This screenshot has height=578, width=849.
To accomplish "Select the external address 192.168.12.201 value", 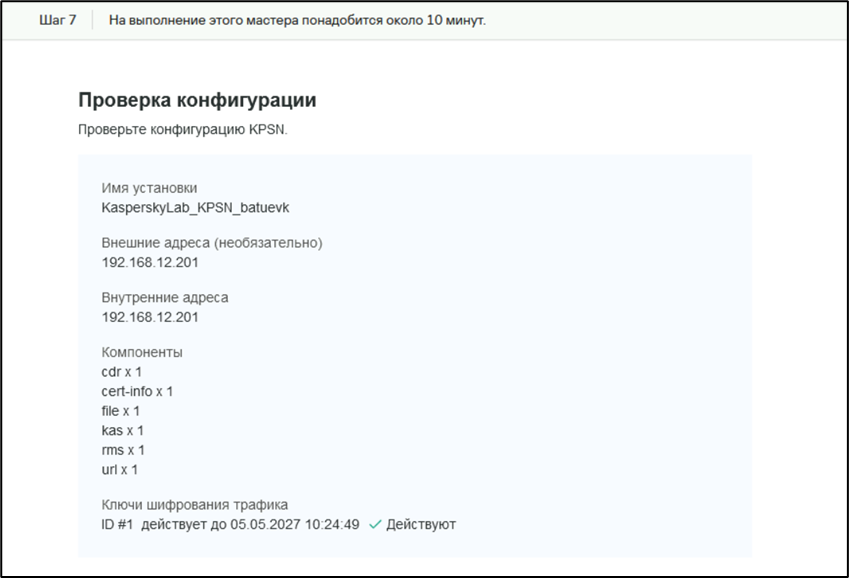I will coord(150,262).
